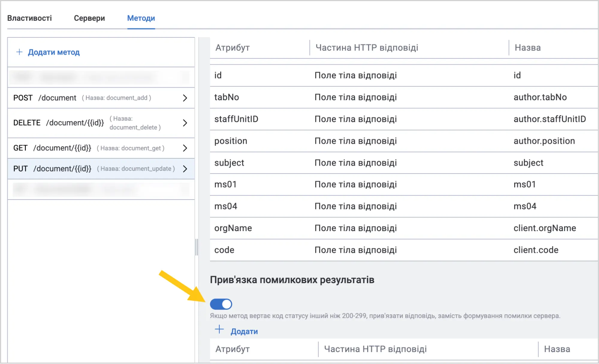Select the staffUnitID attribute row
599x364 pixels.
(404, 119)
